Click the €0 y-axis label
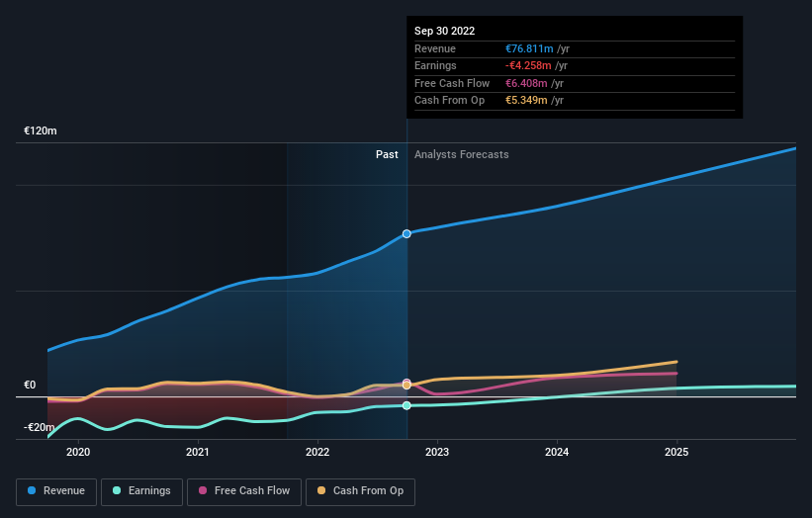The height and width of the screenshot is (518, 812). coord(30,385)
